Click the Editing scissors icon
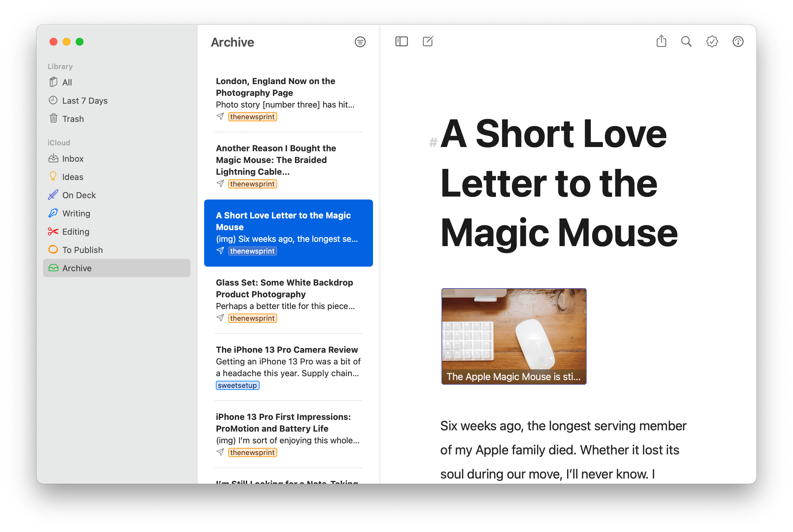This screenshot has width=793, height=532. (53, 232)
